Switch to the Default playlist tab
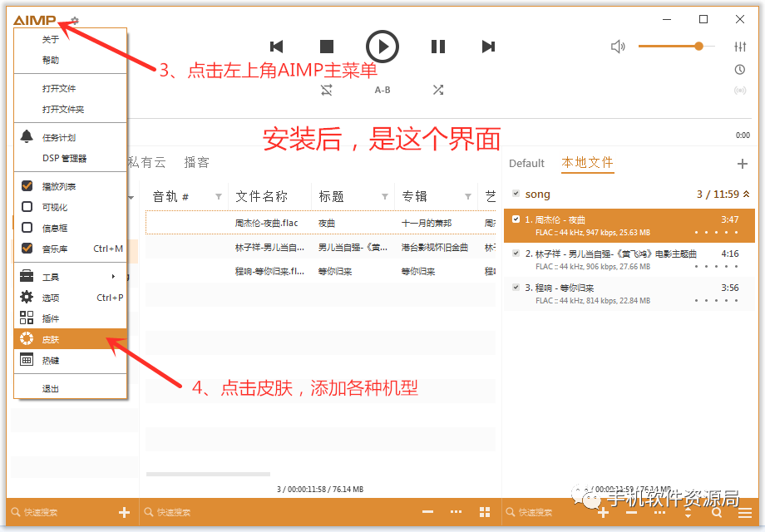 [x=526, y=164]
